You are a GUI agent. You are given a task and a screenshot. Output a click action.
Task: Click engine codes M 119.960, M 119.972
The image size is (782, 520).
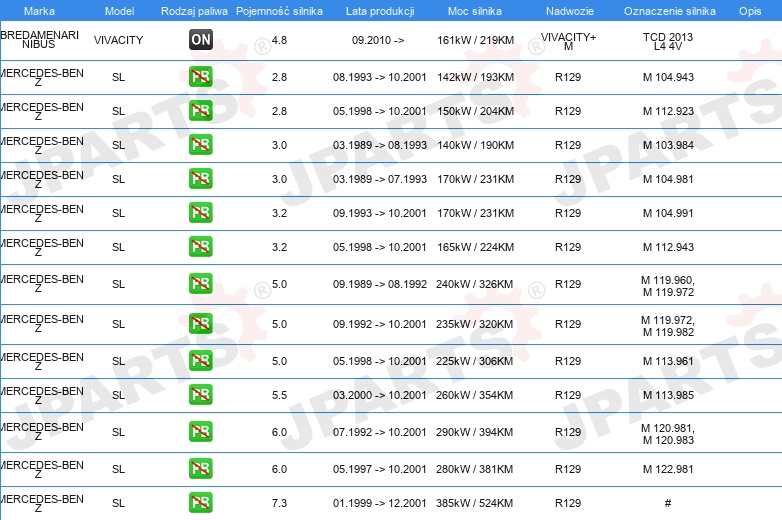click(x=668, y=286)
